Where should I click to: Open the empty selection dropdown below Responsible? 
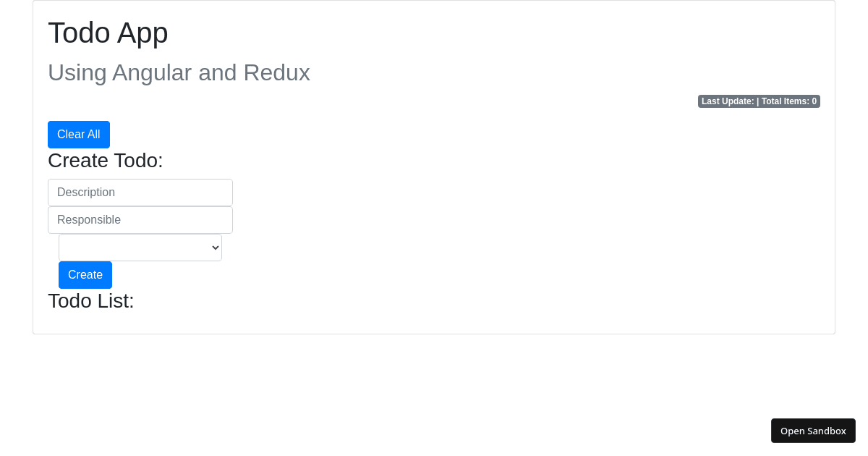click(140, 247)
